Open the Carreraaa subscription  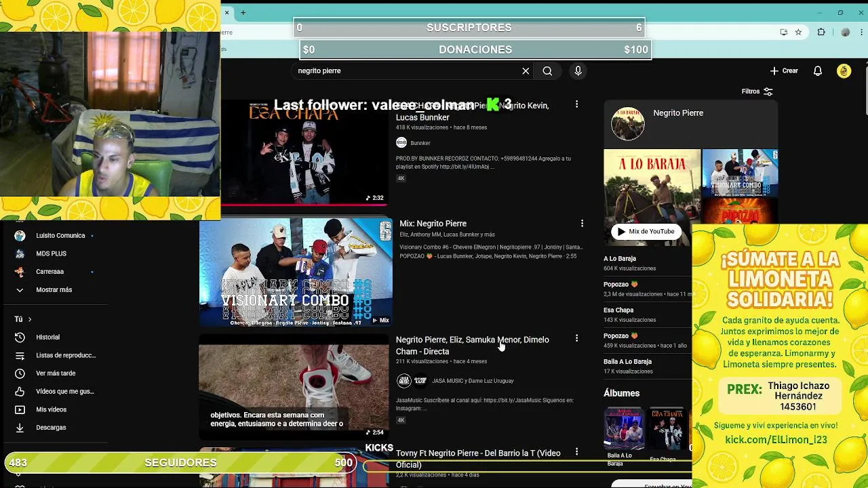click(50, 272)
